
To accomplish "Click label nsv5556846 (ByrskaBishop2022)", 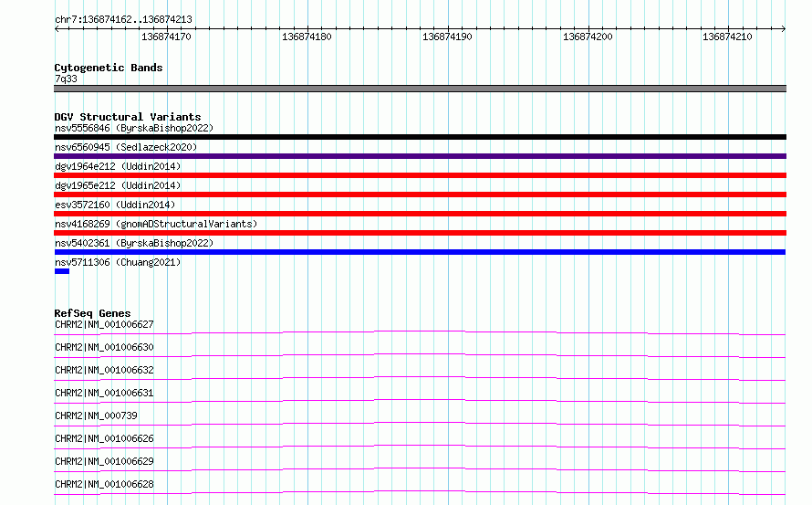I will point(134,128).
